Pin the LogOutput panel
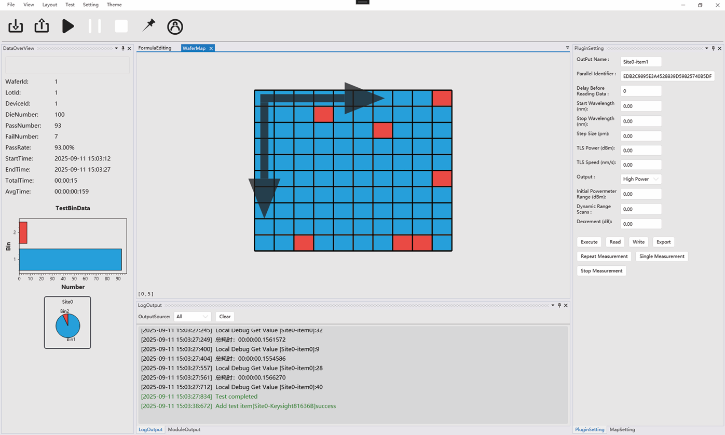The height and width of the screenshot is (435, 725). click(559, 304)
